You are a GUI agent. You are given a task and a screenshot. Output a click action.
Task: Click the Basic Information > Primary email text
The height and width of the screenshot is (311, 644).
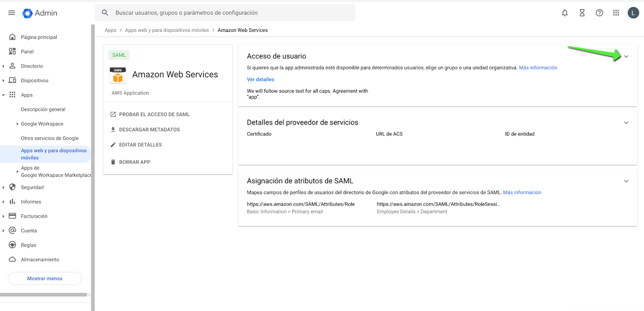point(285,212)
